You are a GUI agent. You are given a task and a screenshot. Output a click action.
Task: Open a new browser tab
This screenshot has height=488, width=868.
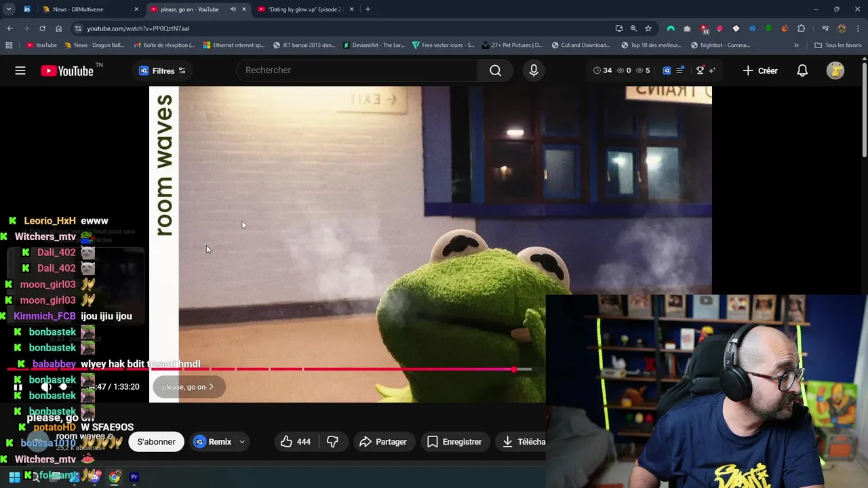tap(368, 9)
